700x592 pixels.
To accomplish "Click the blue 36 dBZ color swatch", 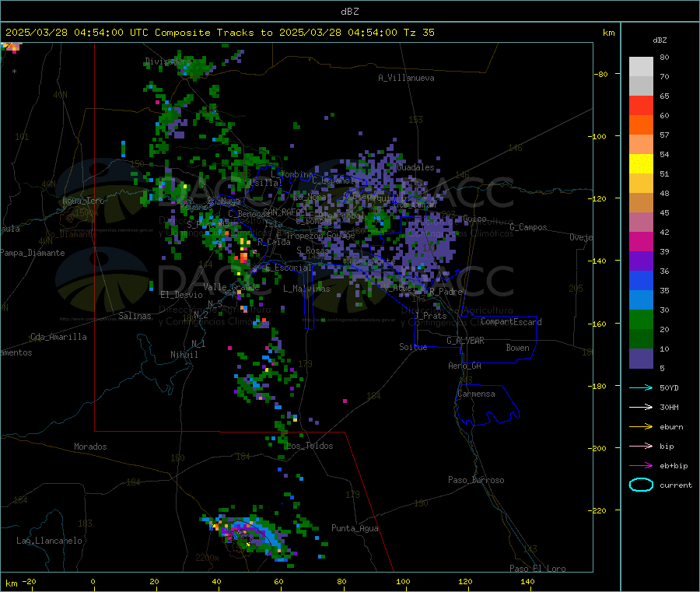I will pos(641,280).
